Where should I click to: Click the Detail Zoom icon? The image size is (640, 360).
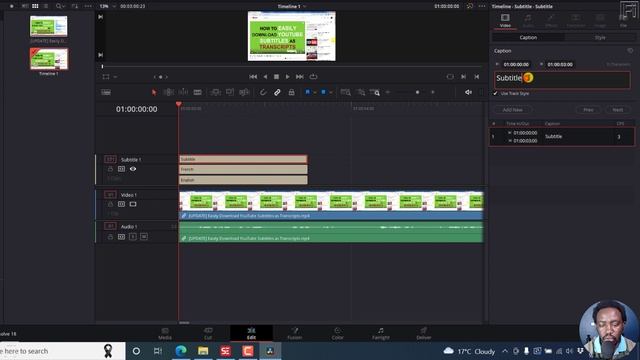[x=361, y=92]
